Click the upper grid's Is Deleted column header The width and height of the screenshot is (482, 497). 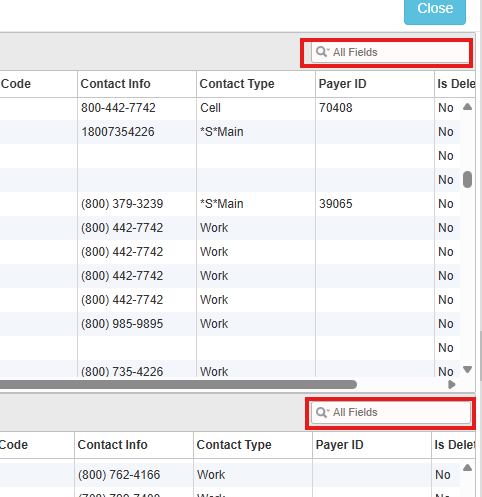tap(455, 84)
